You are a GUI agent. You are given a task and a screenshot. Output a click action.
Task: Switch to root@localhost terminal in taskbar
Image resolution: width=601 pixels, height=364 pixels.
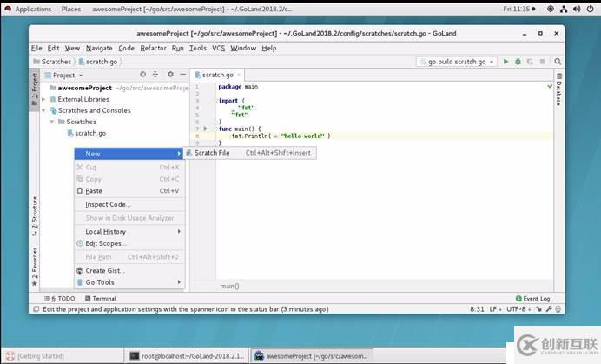coord(187,356)
